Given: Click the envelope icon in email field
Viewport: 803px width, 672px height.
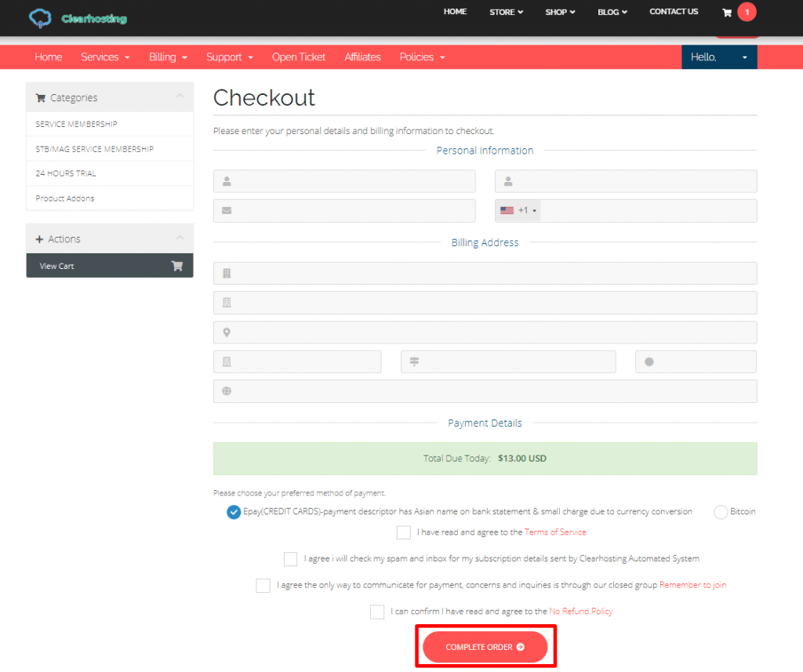Looking at the screenshot, I should tap(227, 210).
